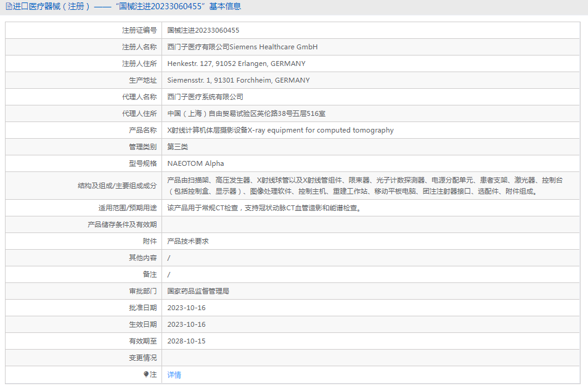This screenshot has width=588, height=386.
Task: Click the 代理人名称 label
Action: [139, 97]
